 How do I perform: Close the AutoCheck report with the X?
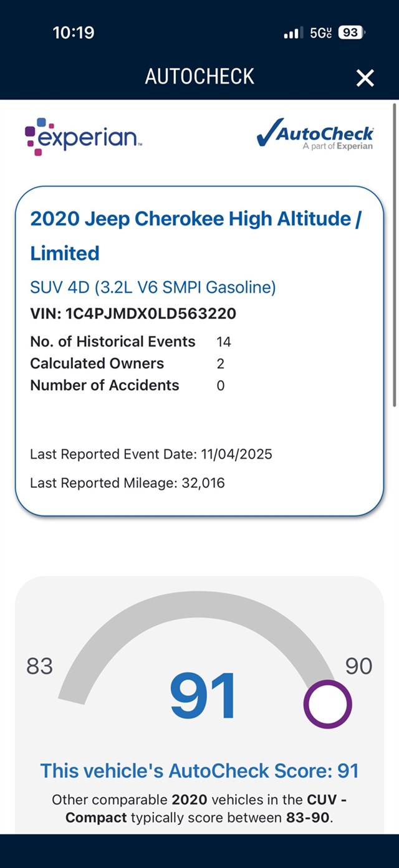pos(365,78)
